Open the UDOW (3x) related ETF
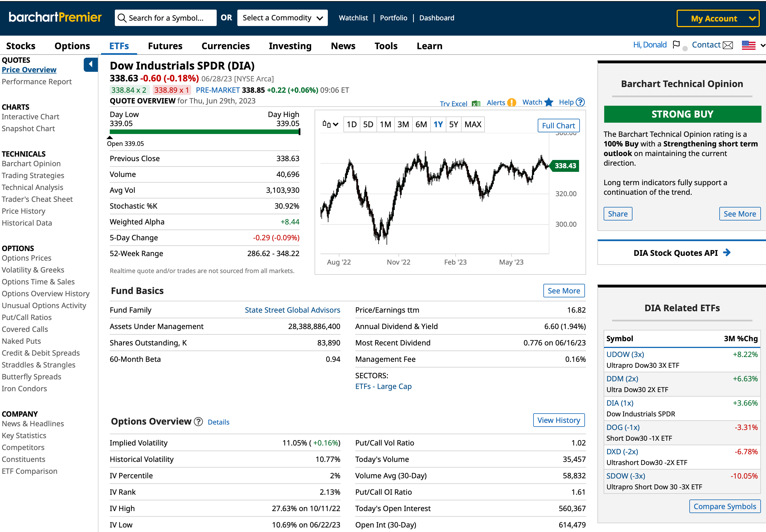This screenshot has height=532, width=766. [625, 354]
